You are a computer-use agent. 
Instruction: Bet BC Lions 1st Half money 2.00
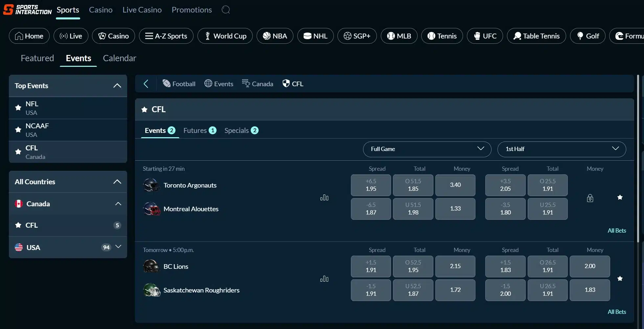click(590, 266)
